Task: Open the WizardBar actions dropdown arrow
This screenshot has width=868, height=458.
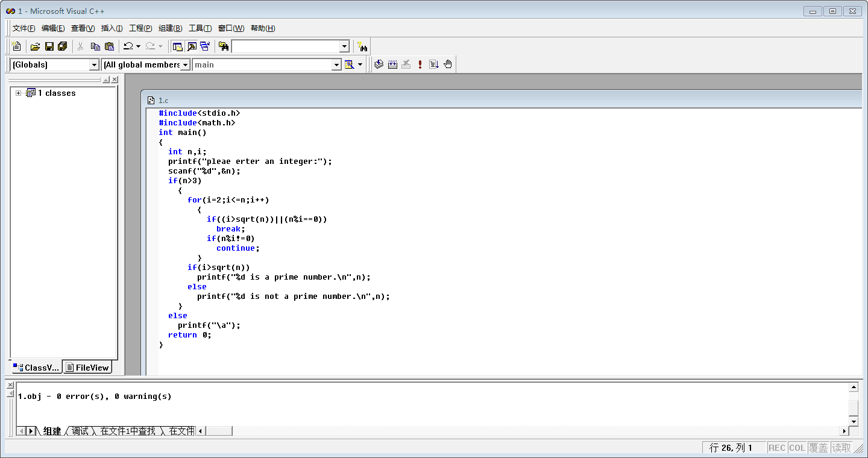Action: click(x=360, y=64)
